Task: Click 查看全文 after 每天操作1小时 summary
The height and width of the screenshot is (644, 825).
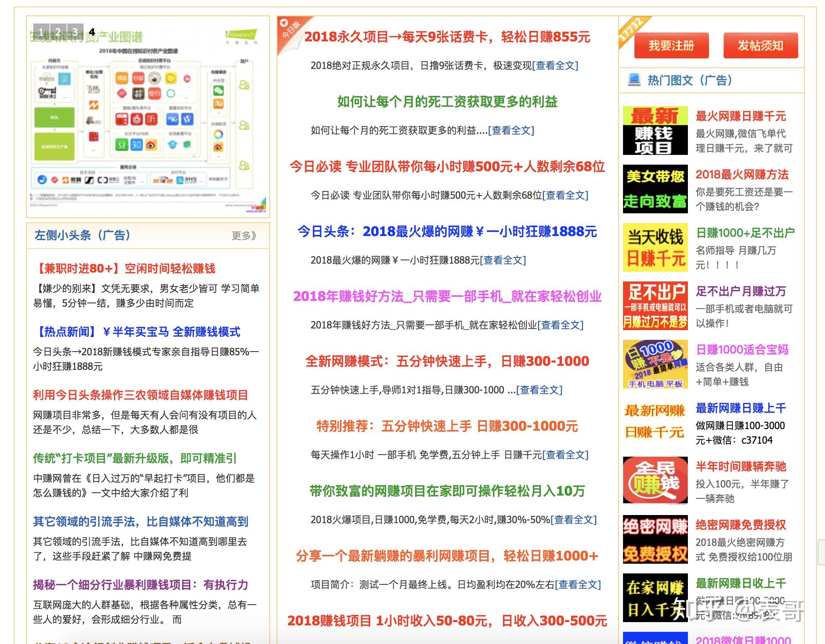Action: 565,455
